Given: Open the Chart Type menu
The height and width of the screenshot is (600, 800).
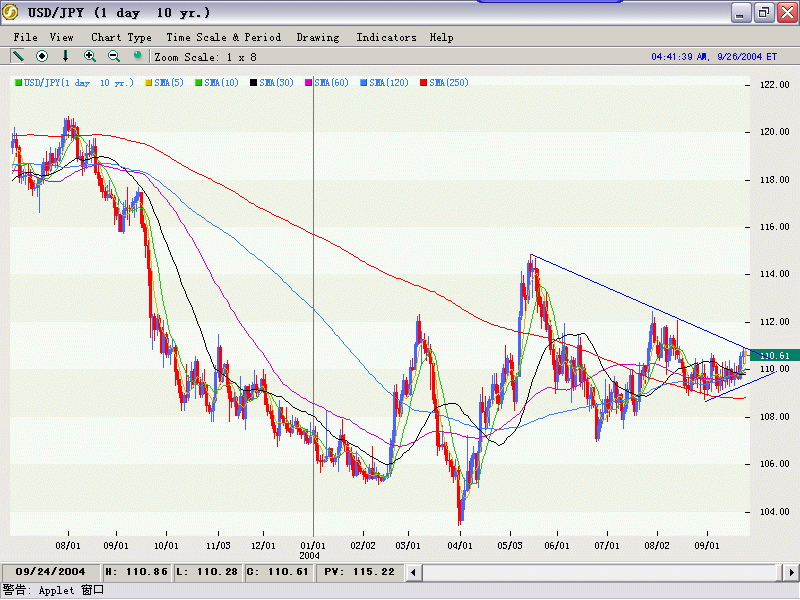Looking at the screenshot, I should [x=121, y=37].
